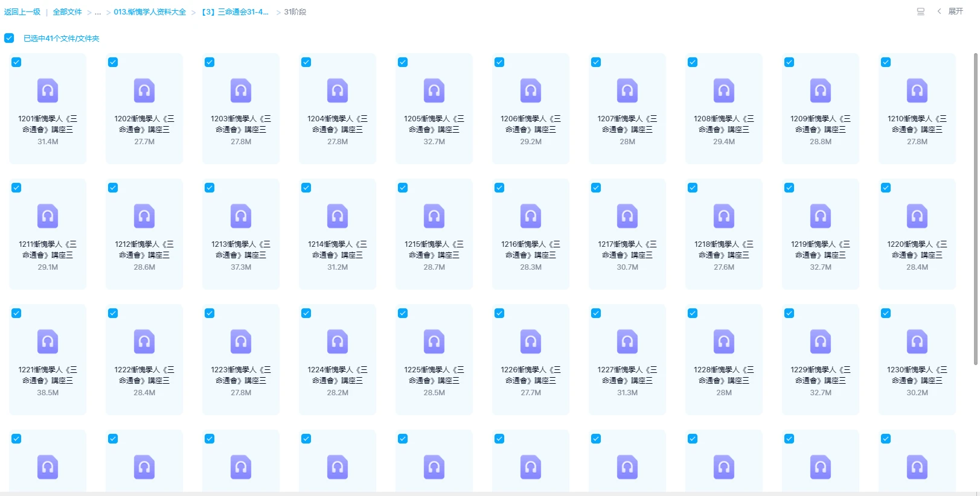
Task: Deselect file 1213 checkbox
Action: tap(210, 188)
